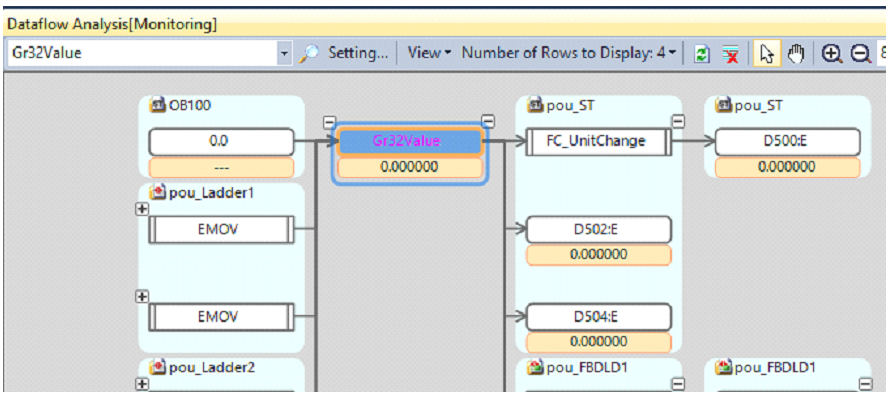Image resolution: width=894 pixels, height=399 pixels.
Task: Expand the plus beside second EMOV block
Action: coord(141,296)
